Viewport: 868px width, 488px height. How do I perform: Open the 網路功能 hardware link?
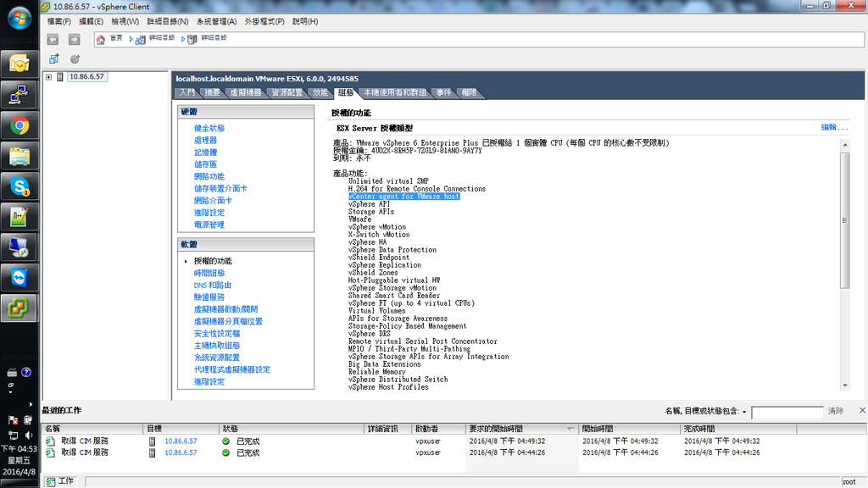coord(209,176)
